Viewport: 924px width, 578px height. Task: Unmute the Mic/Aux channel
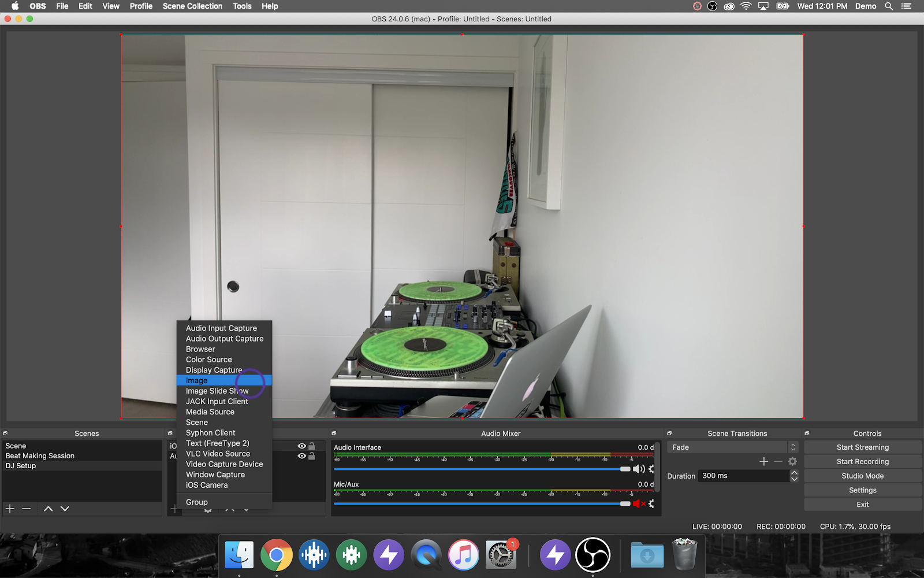[639, 504]
